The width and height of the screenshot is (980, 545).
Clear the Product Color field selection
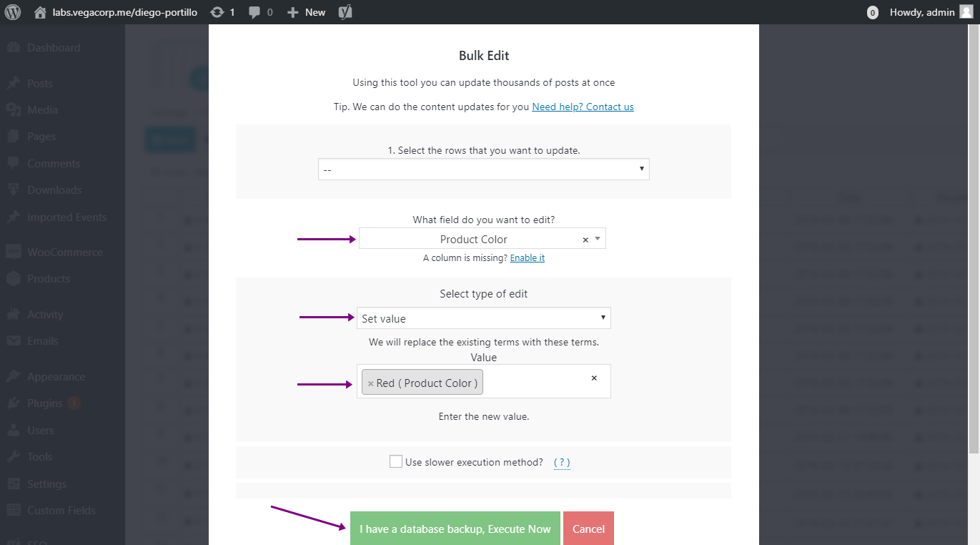pos(585,240)
